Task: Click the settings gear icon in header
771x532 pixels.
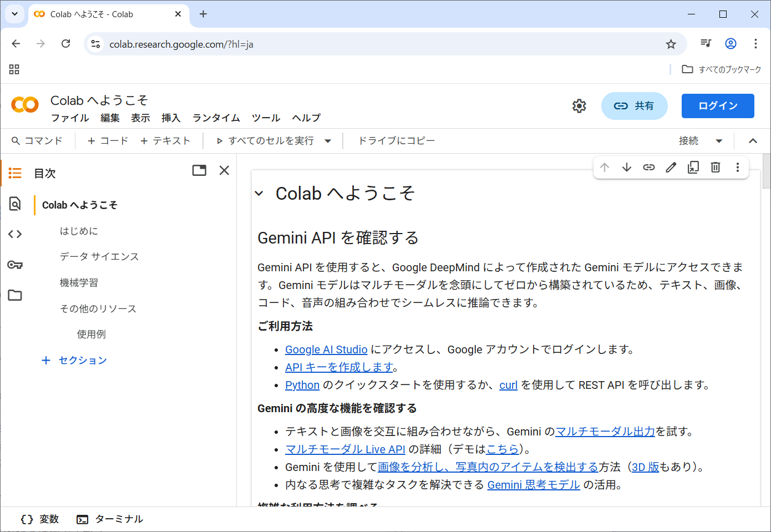Action: [579, 106]
